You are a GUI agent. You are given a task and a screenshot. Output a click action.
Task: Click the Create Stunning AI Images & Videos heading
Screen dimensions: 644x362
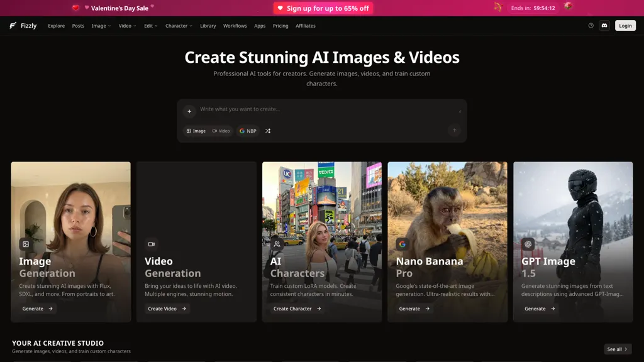point(322,57)
